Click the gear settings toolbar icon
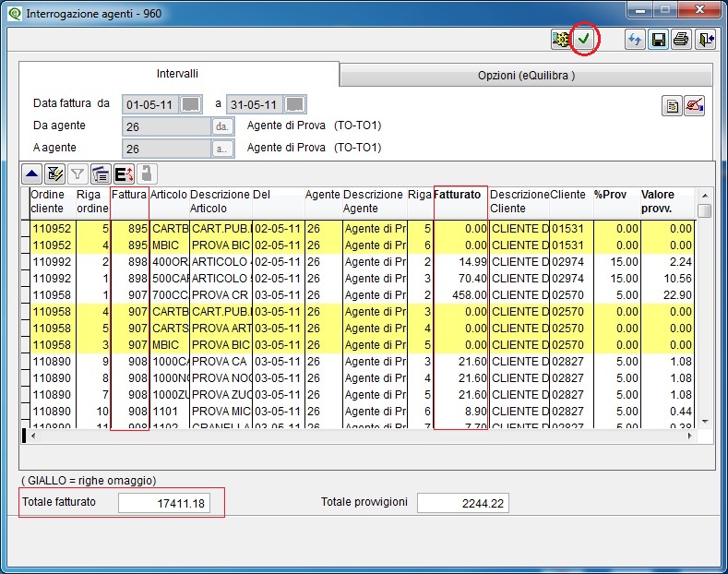Viewport: 728px width, 574px height. pos(560,40)
